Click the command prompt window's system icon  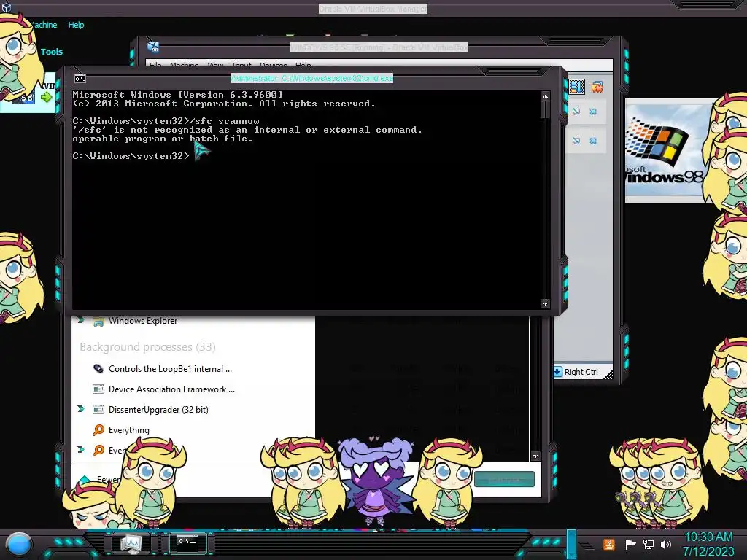[x=80, y=79]
